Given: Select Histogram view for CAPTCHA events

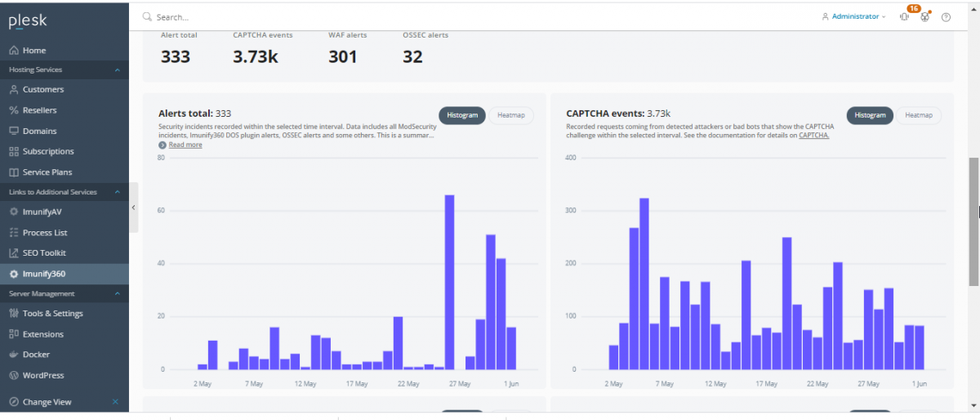Looking at the screenshot, I should coord(870,115).
